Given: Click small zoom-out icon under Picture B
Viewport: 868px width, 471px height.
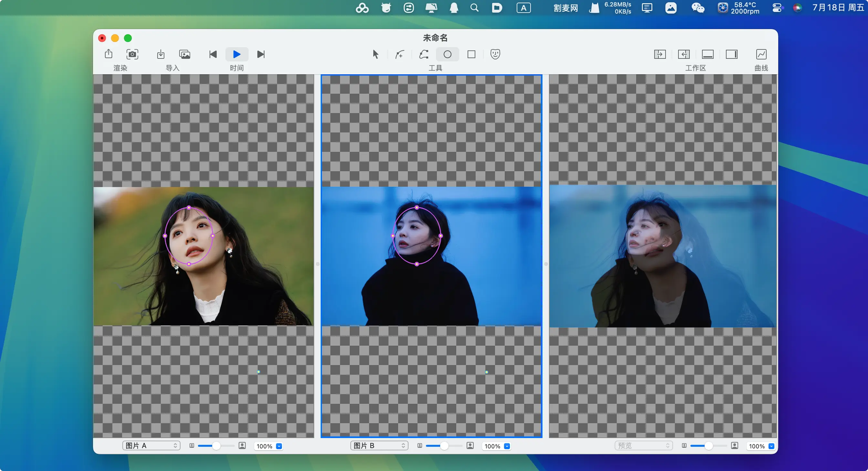Looking at the screenshot, I should point(419,446).
